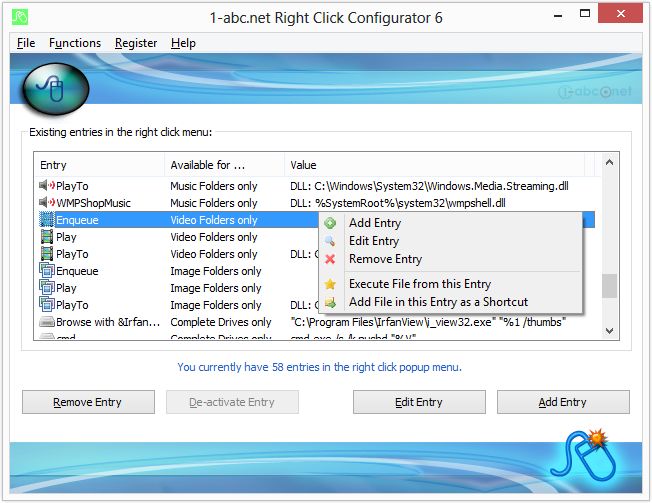This screenshot has width=652, height=503.
Task: Click film icon of selected Enqueue row
Action: click(x=47, y=219)
